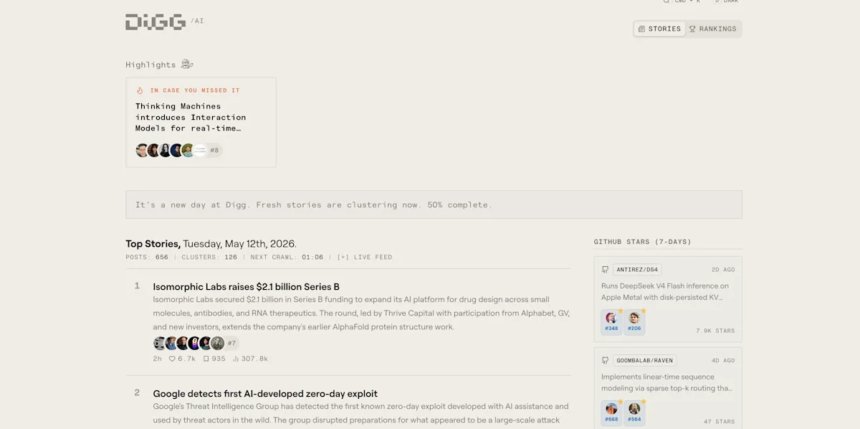Open the ANTIREZ/DS4 repository tag
Screen dimensions: 860x429
(x=637, y=270)
